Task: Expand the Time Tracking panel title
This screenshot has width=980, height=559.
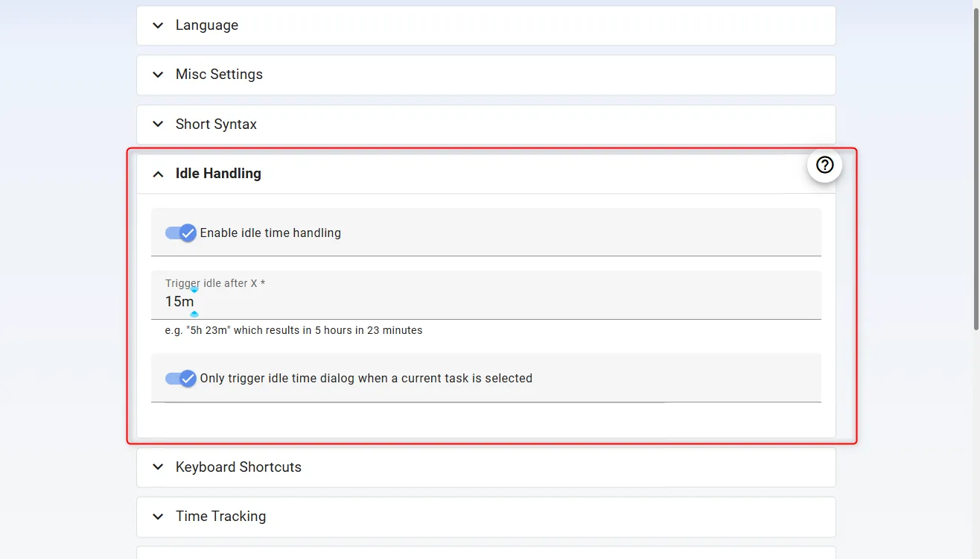Action: [x=220, y=517]
